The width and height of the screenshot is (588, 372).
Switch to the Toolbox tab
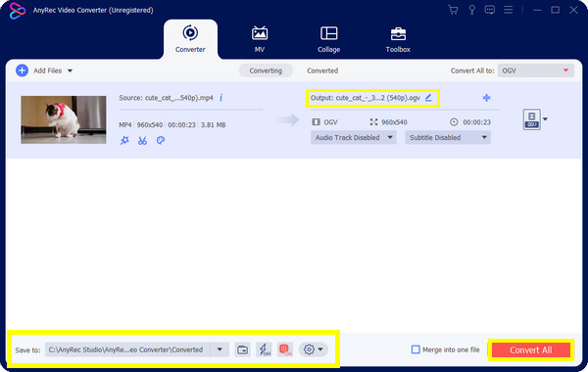(398, 39)
